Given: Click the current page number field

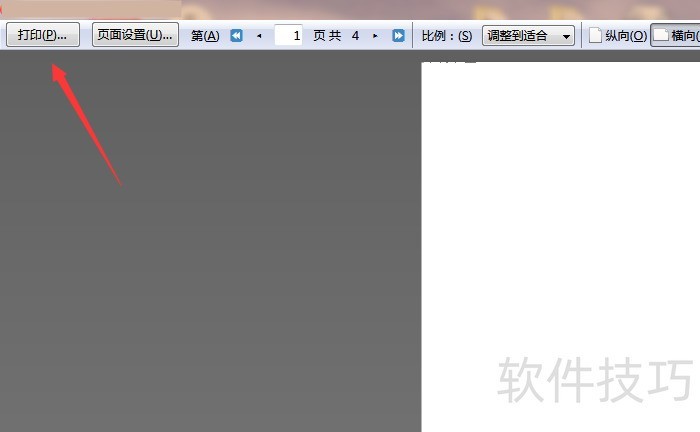Looking at the screenshot, I should (x=289, y=36).
